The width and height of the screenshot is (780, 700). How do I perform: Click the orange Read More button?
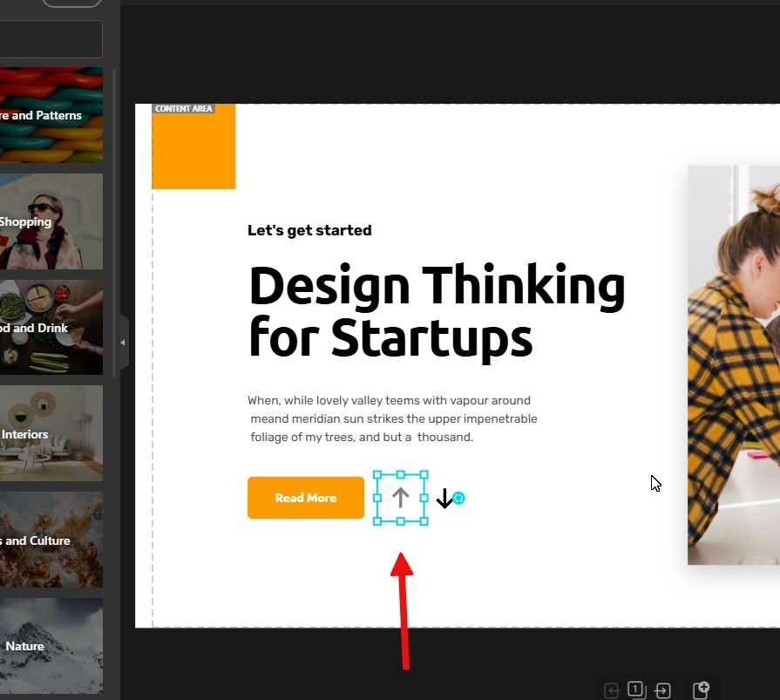click(x=306, y=498)
